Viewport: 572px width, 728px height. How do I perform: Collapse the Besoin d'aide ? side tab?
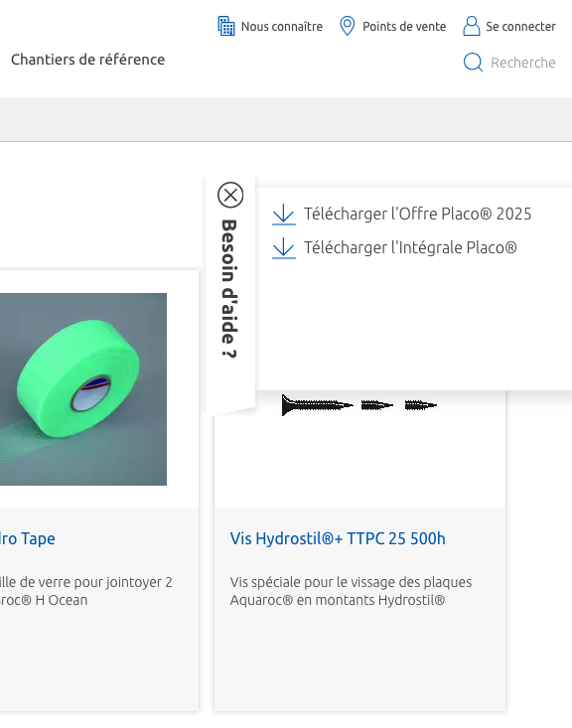pos(228,289)
